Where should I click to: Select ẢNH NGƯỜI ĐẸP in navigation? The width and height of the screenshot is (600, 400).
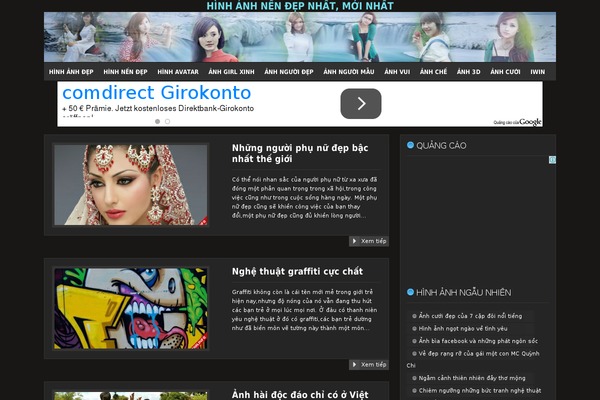point(289,72)
